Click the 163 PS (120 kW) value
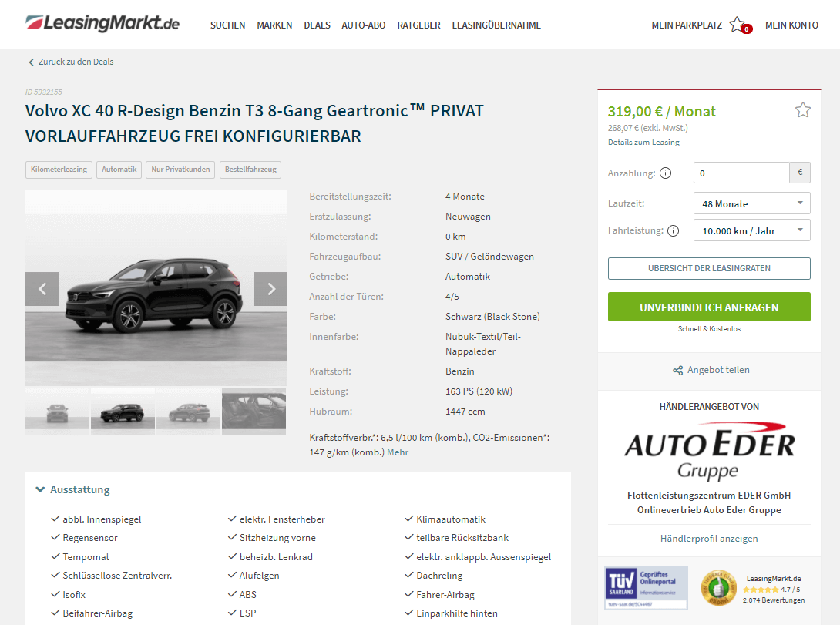Image resolution: width=840 pixels, height=625 pixels. click(x=479, y=392)
